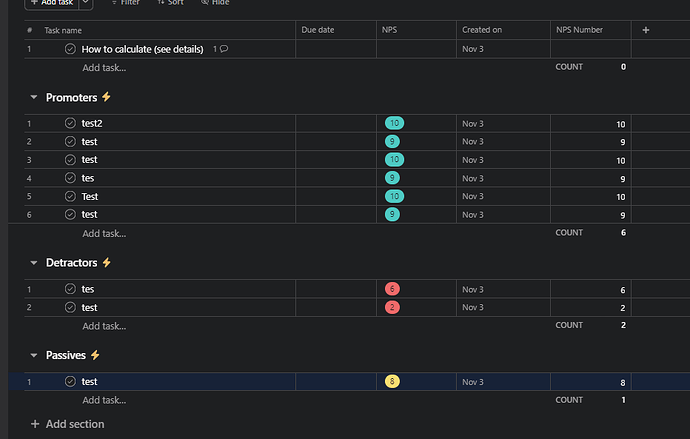This screenshot has width=690, height=439.
Task: Add a new column with plus icon
Action: (x=646, y=30)
